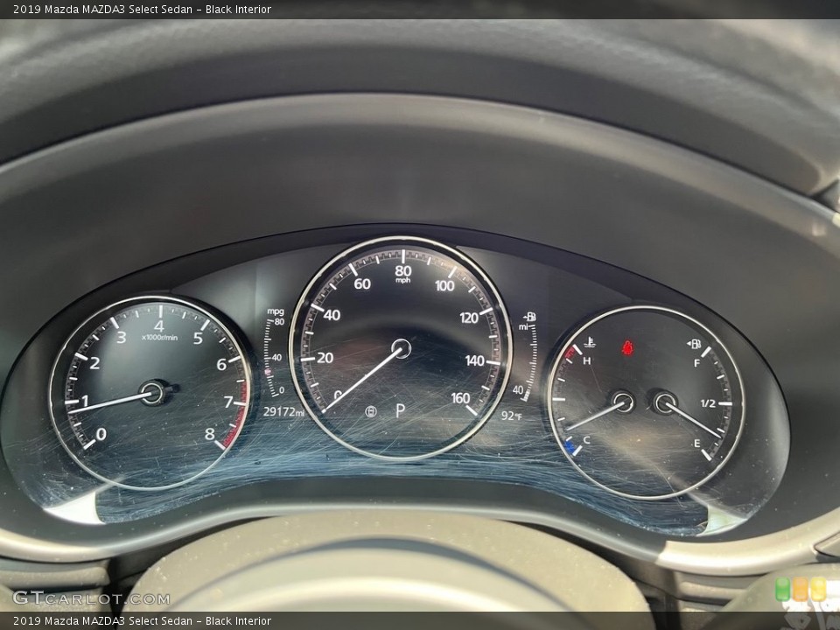Click the tachometer needle hub
Viewport: 840px width, 630px height.
click(154, 393)
